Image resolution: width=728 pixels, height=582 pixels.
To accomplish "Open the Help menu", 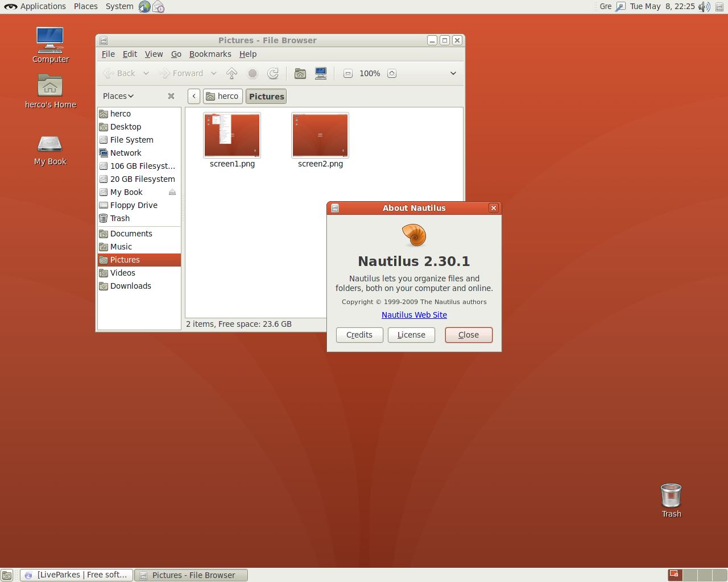I will coord(248,54).
